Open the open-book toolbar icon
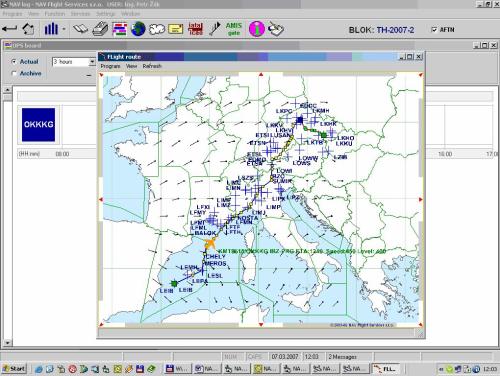 (x=80, y=29)
